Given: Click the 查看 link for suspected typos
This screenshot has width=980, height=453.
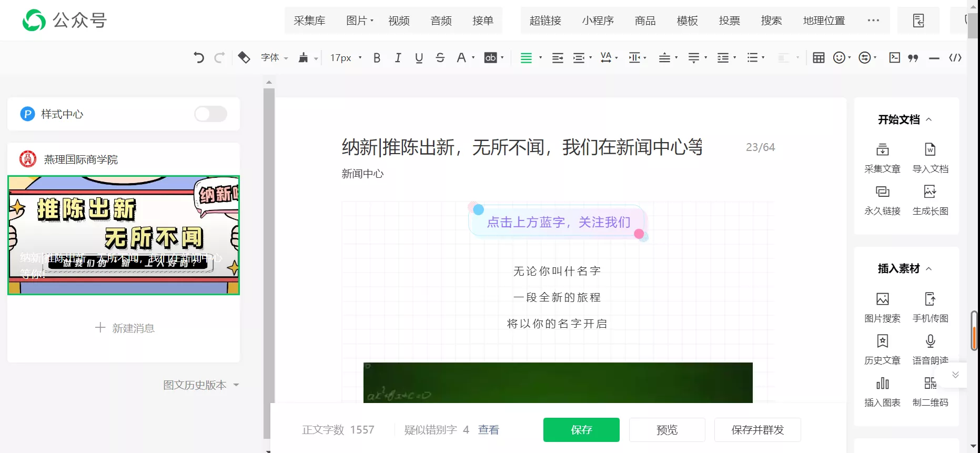Looking at the screenshot, I should 488,430.
